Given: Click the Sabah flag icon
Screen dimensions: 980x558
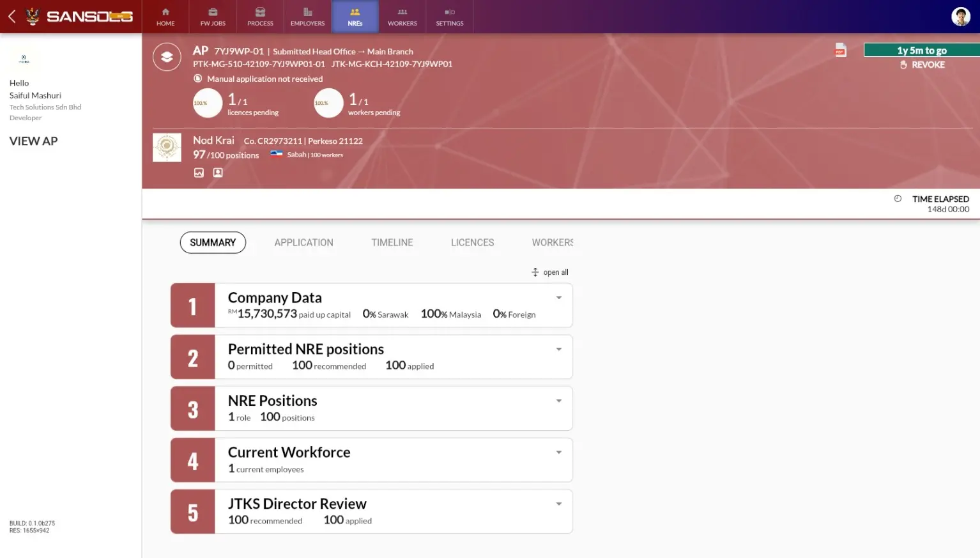Looking at the screenshot, I should [x=276, y=154].
